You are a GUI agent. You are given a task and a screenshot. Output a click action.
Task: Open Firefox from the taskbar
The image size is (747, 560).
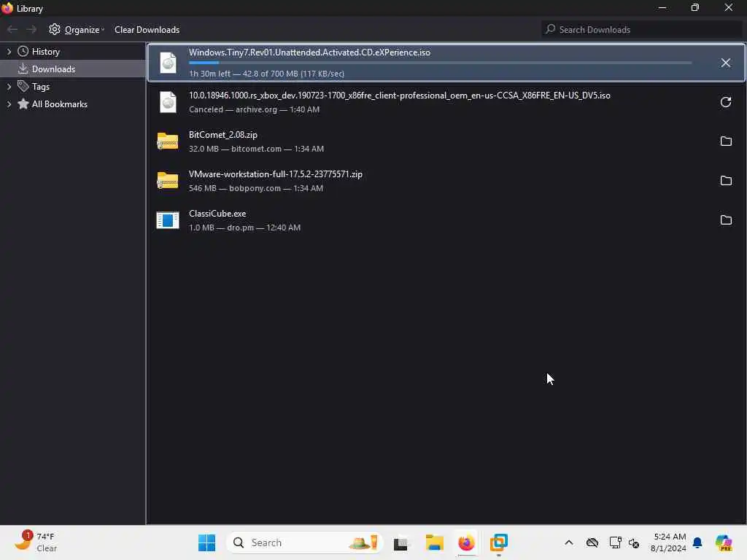pos(466,542)
